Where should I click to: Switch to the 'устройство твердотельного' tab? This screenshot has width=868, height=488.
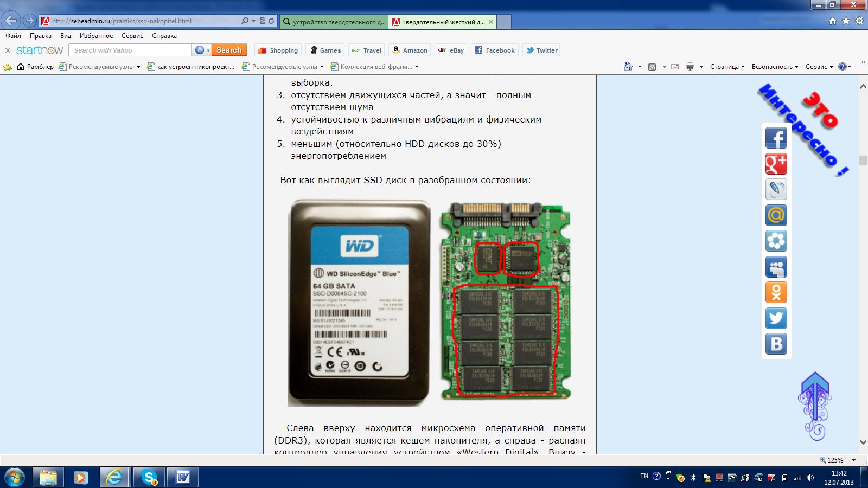click(334, 22)
